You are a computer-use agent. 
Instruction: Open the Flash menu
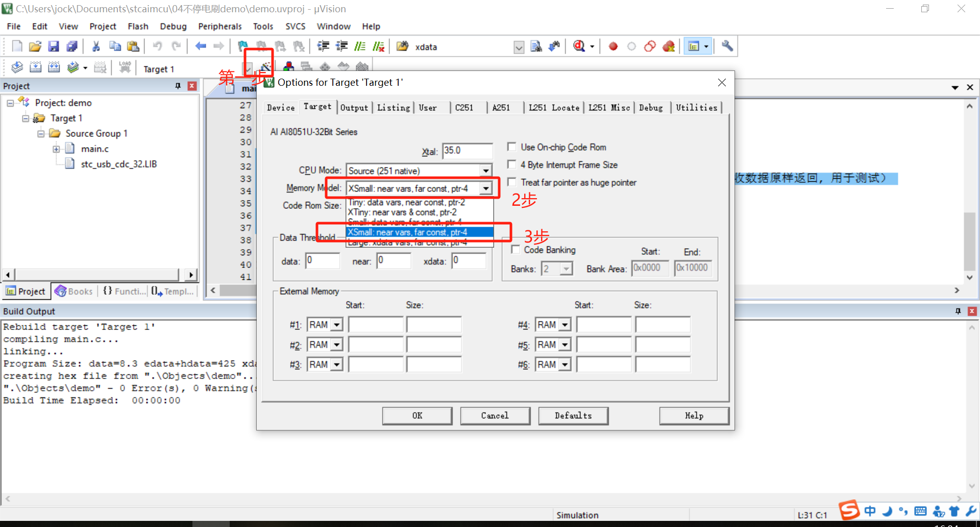click(x=138, y=27)
